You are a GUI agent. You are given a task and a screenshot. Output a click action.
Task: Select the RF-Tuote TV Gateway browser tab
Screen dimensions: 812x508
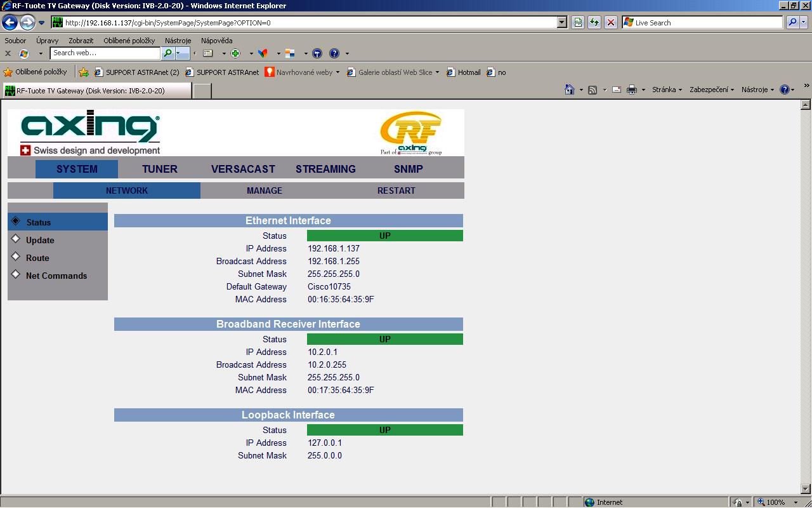point(96,91)
